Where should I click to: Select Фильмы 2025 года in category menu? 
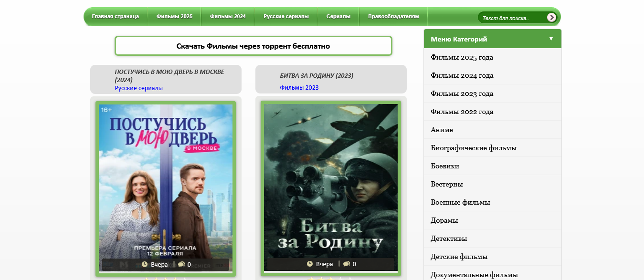coord(493,57)
